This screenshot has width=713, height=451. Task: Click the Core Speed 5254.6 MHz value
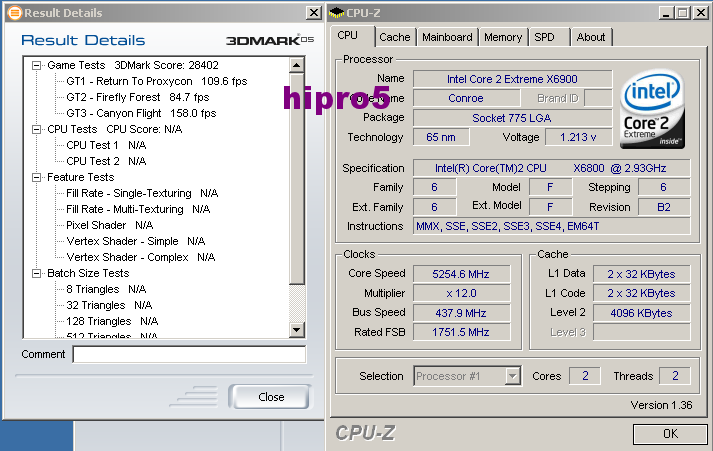[x=462, y=274]
